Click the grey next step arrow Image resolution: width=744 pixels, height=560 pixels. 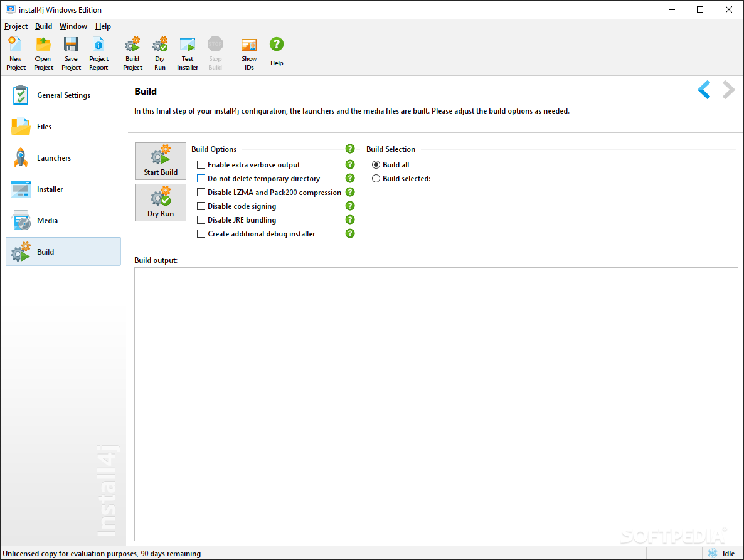click(728, 90)
